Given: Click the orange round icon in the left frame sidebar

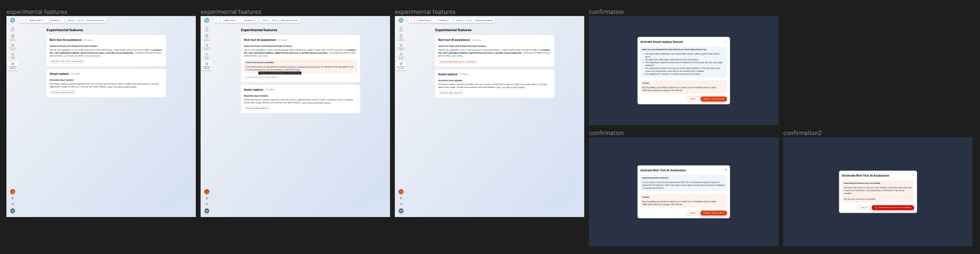Looking at the screenshot, I should [12, 191].
